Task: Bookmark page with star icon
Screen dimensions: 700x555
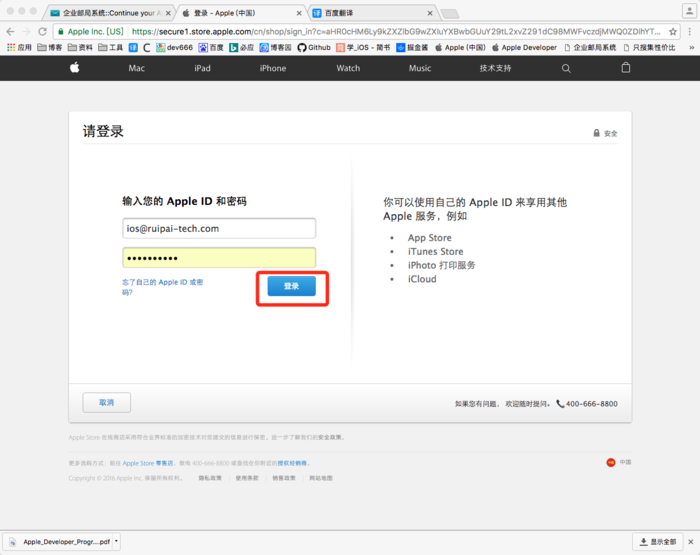Action: click(673, 31)
